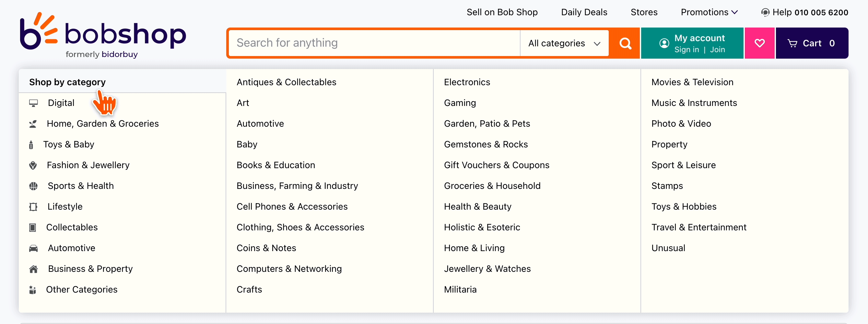Click the Sell on Bob Shop link
Screen dimensions: 868x324
click(x=502, y=12)
